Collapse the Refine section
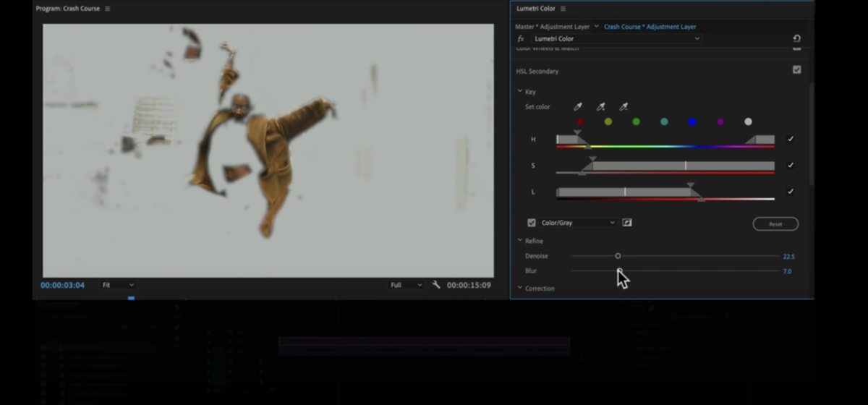This screenshot has width=868, height=405. [519, 241]
